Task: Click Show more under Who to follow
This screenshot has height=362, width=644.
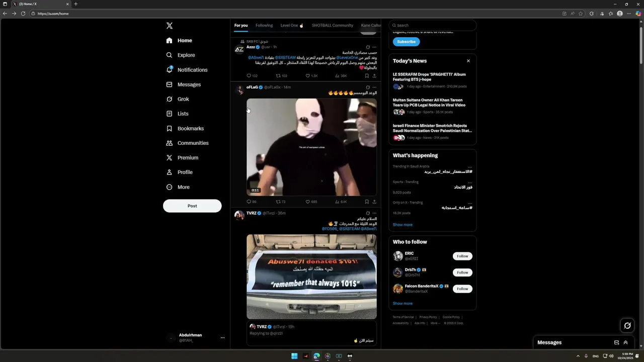Action: click(403, 304)
